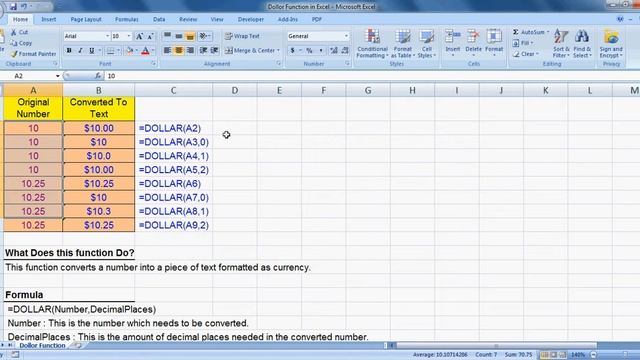Apply fill color to cells
640x360 pixels.
coord(130,51)
